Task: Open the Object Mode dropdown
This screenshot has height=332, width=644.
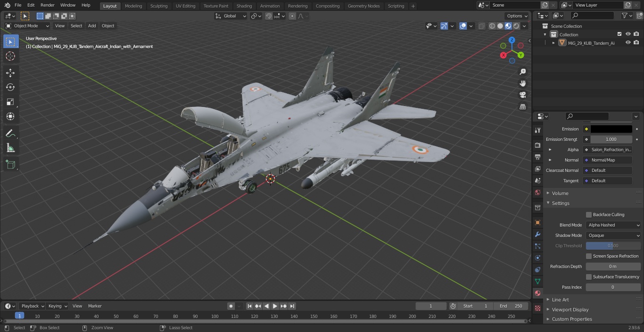Action: (27, 26)
